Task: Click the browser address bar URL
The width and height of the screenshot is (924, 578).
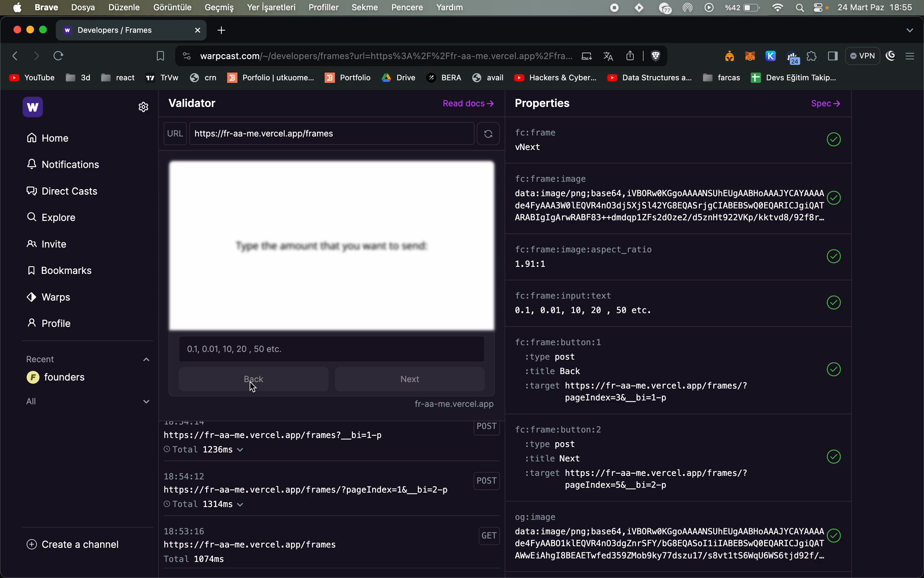Action: pos(386,56)
